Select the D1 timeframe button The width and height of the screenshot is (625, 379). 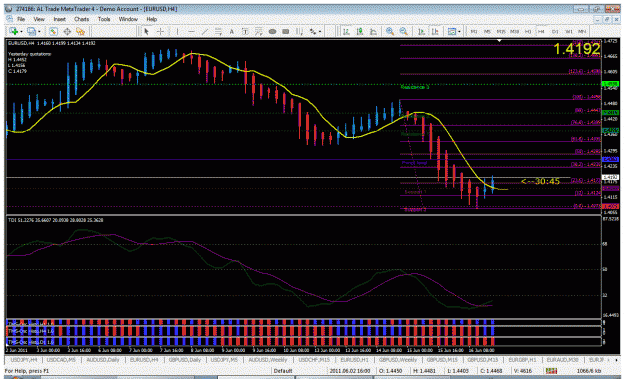(x=555, y=31)
